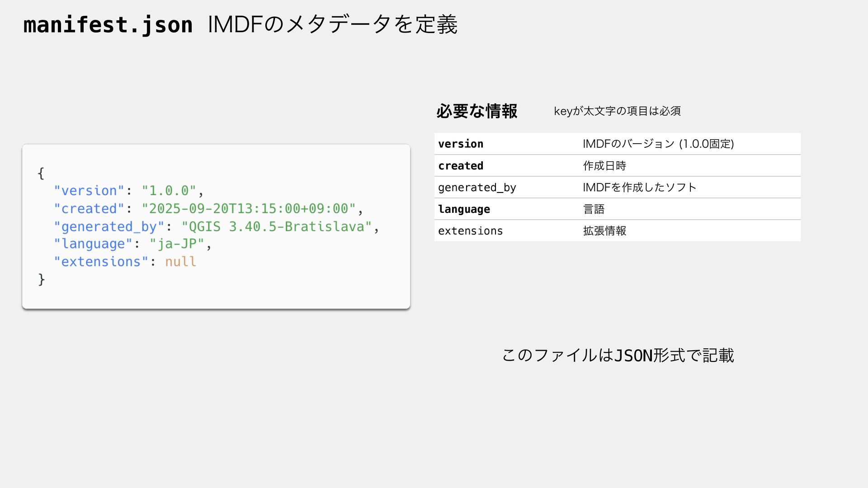Click the null value in JSON code
Image resolution: width=868 pixels, height=488 pixels.
click(180, 262)
